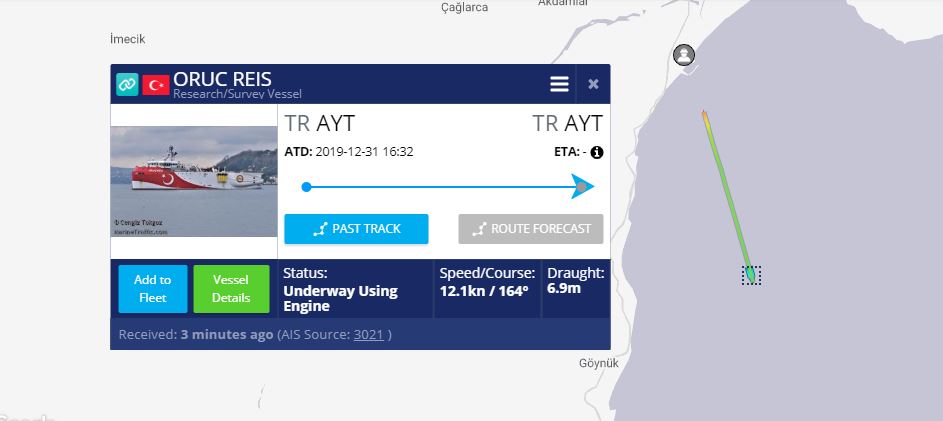Select the green vessel marker on map
The height and width of the screenshot is (421, 943).
[x=750, y=275]
